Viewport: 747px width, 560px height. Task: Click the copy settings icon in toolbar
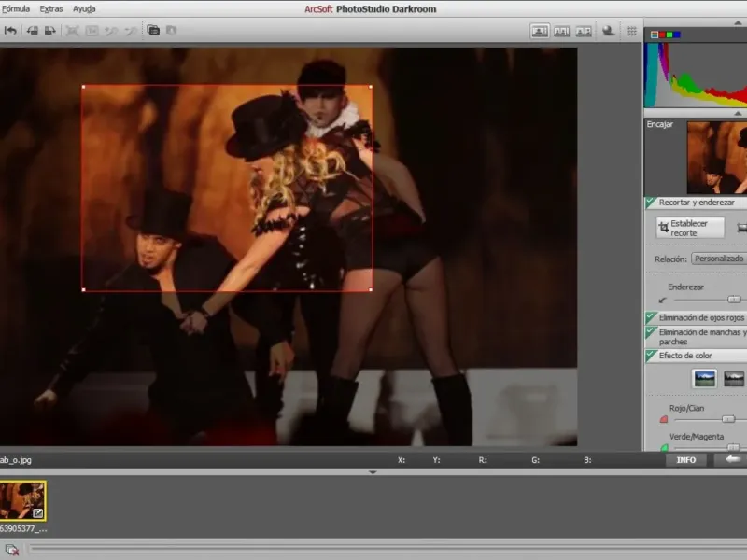tap(153, 31)
